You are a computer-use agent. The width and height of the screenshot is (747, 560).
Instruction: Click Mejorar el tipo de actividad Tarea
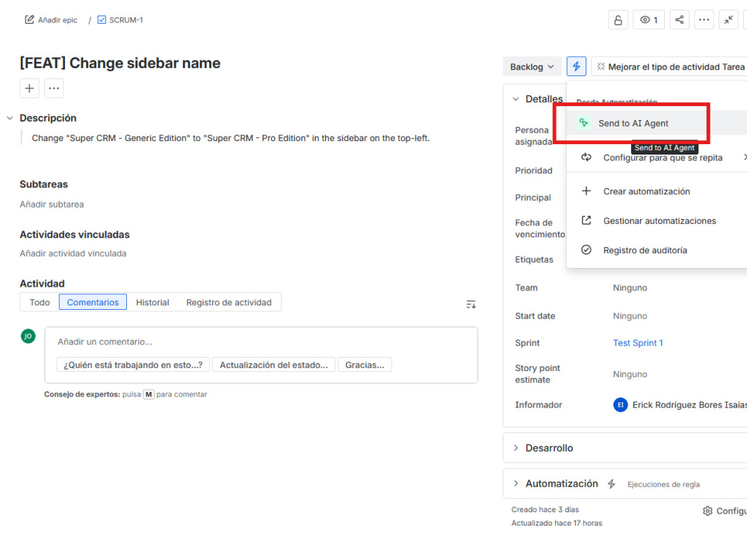(671, 66)
